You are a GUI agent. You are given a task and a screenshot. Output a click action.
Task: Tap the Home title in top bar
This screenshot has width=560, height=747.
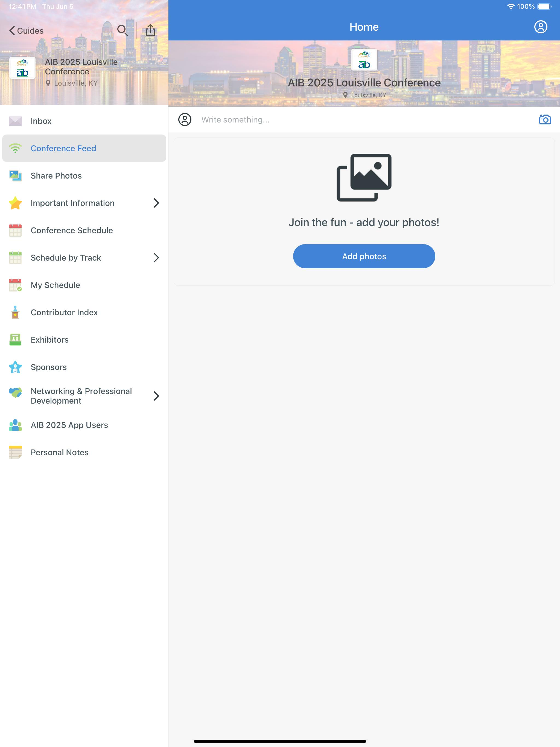click(364, 27)
